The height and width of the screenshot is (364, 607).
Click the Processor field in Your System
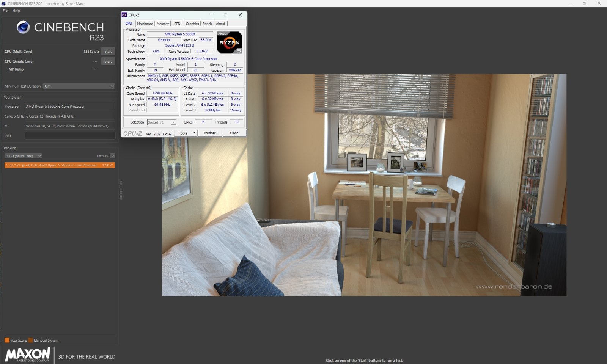point(70,107)
